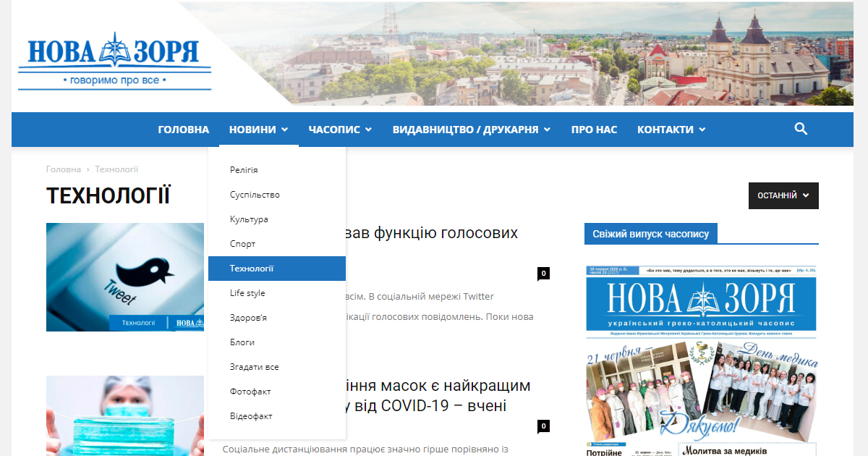Expand the Часопис dropdown menu
This screenshot has height=456, width=868.
pyautogui.click(x=340, y=130)
